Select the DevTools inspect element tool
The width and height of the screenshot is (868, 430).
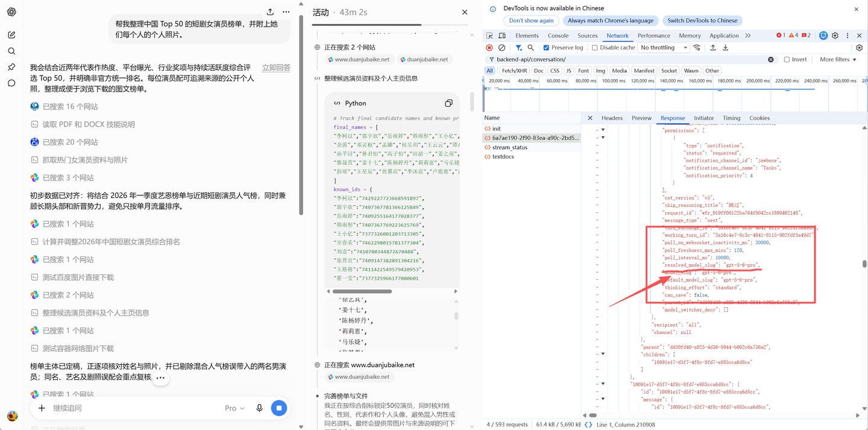coord(489,36)
